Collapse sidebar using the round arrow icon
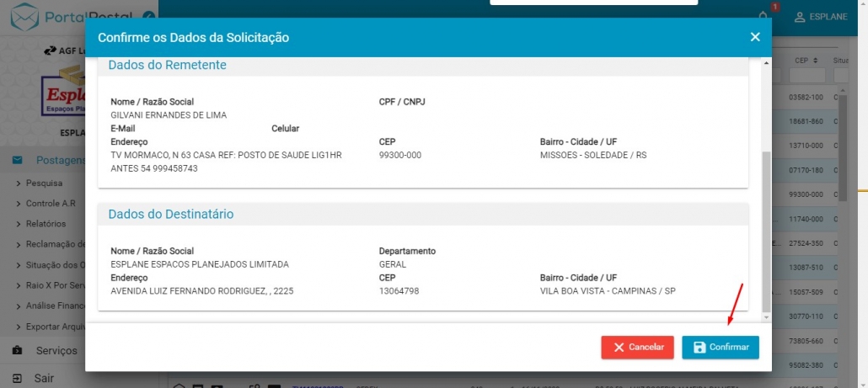 [148, 16]
